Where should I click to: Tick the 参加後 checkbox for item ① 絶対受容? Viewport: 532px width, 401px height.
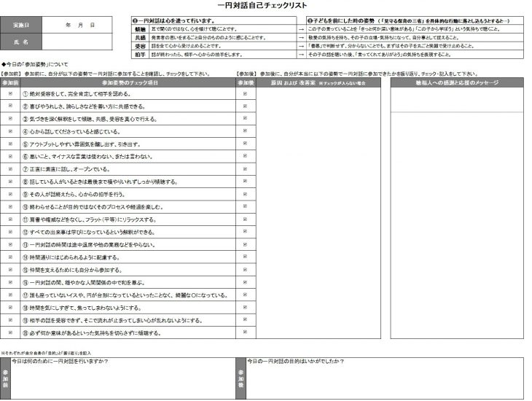(246, 94)
